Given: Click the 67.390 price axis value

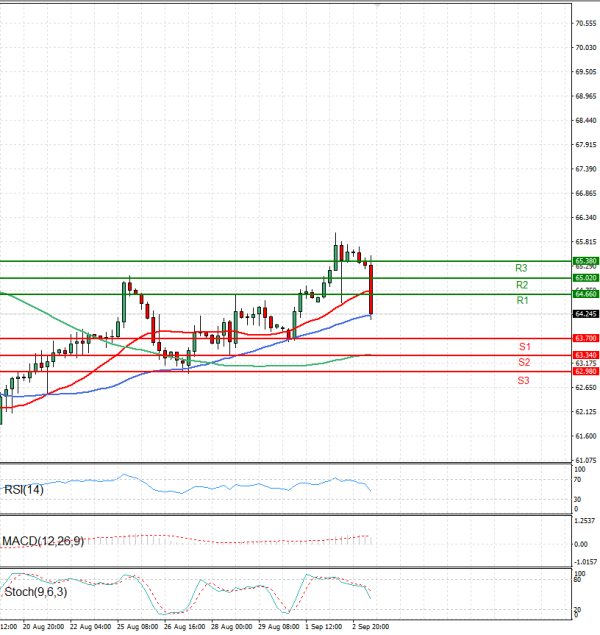Looking at the screenshot, I should click(586, 169).
